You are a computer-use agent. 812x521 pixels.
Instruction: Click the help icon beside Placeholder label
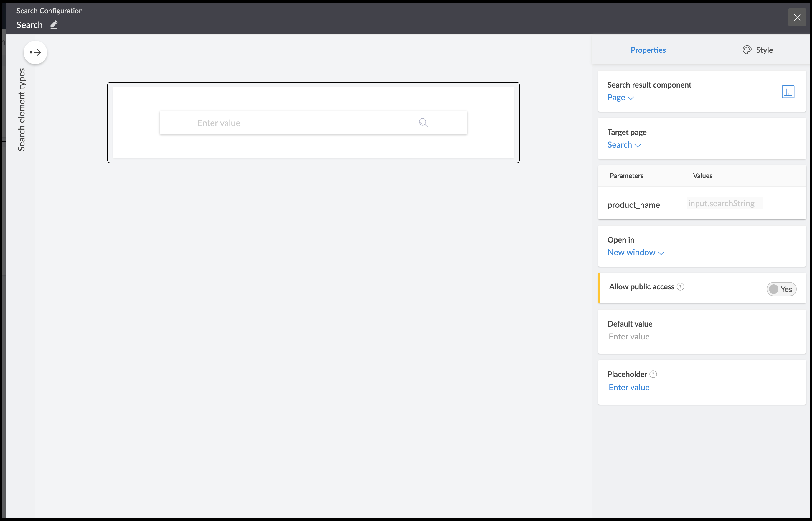[x=653, y=374]
